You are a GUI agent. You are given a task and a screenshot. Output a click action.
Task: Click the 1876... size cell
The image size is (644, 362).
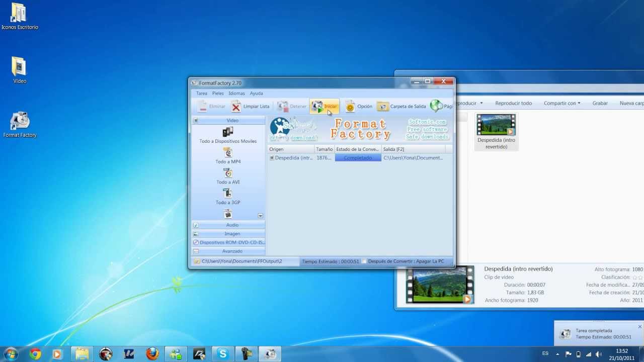(324, 158)
